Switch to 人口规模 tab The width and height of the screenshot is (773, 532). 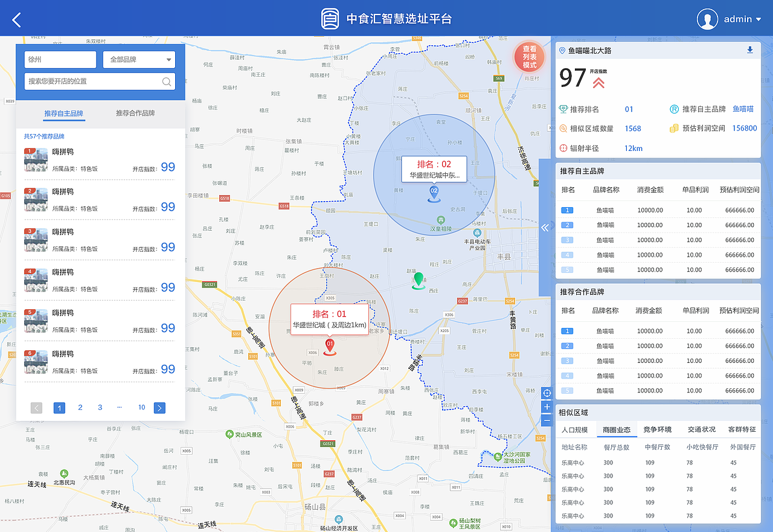(574, 430)
